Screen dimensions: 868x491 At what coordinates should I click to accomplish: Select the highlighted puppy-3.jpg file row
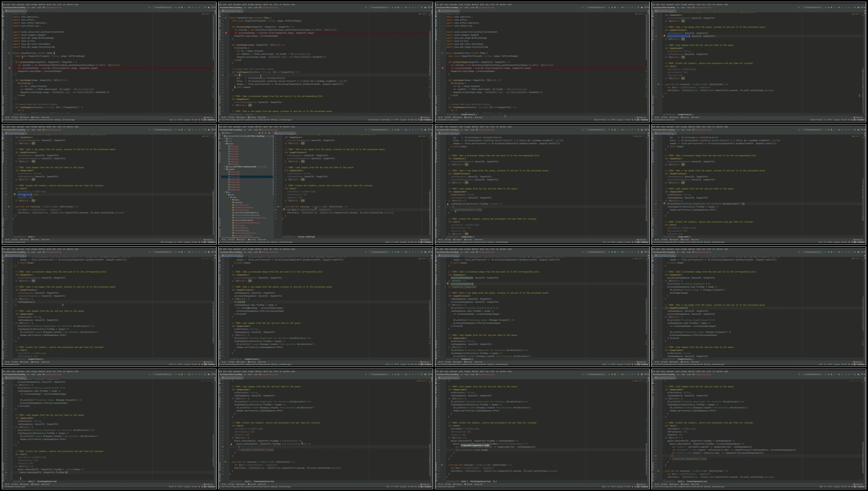click(x=247, y=177)
